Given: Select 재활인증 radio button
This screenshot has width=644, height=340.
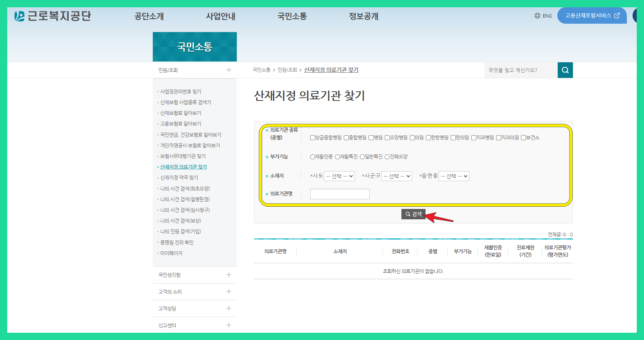Looking at the screenshot, I should point(312,157).
